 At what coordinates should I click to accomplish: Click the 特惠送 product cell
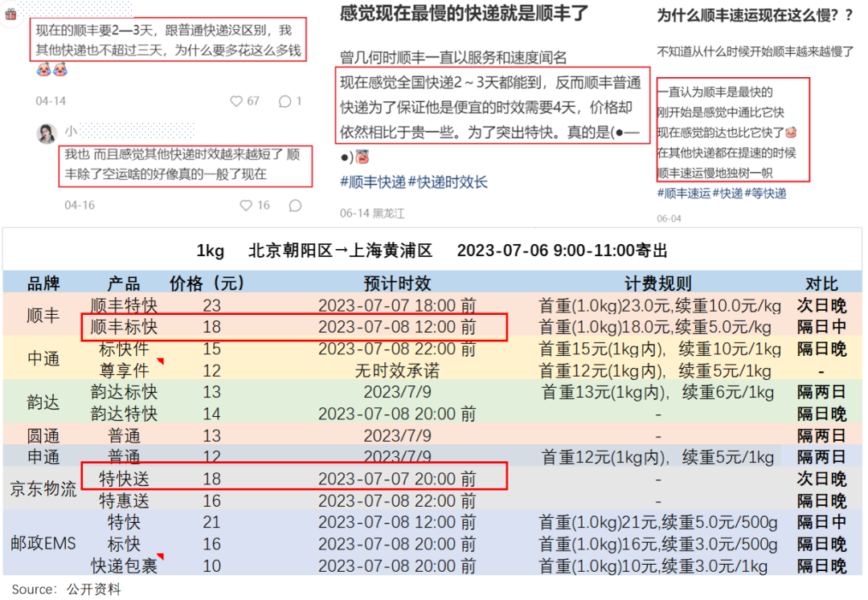coord(124,500)
